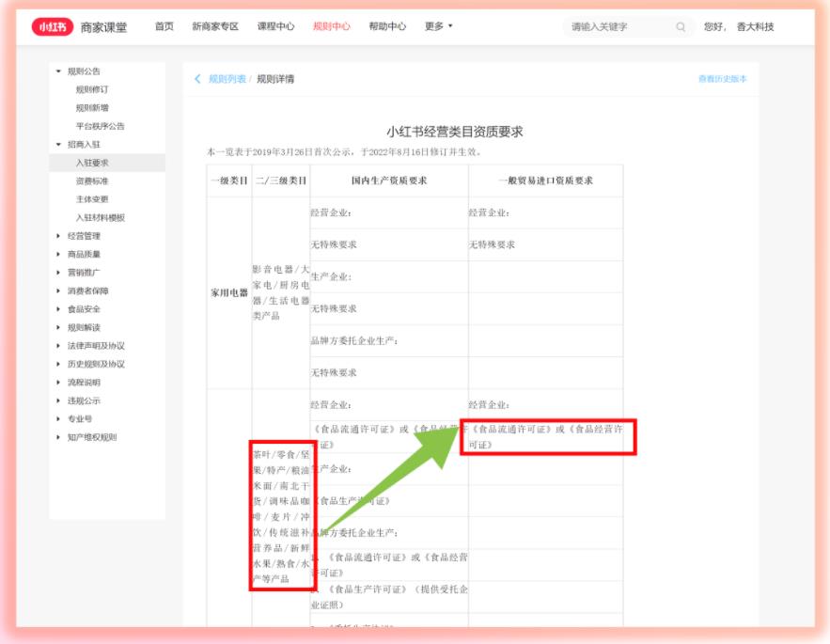Expand the 经营管理 section
This screenshot has width=830, height=644.
click(x=58, y=236)
